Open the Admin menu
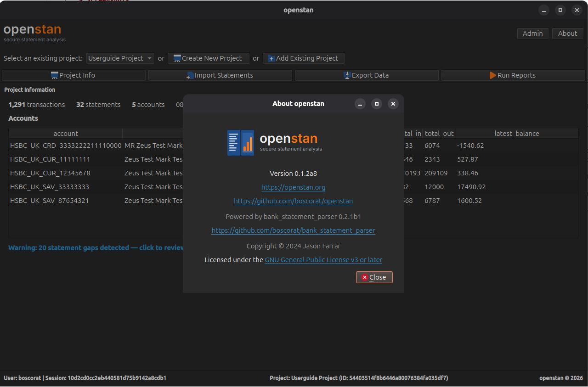This screenshot has height=387, width=588. 532,34
